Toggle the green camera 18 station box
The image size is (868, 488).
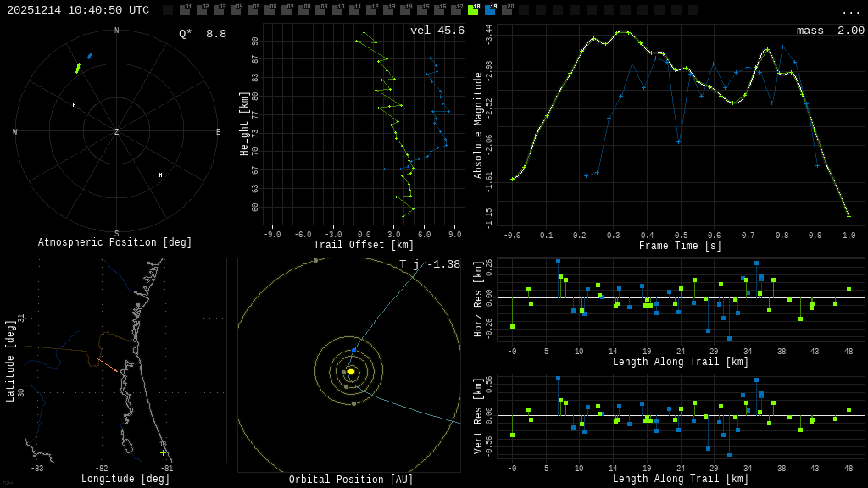[473, 10]
